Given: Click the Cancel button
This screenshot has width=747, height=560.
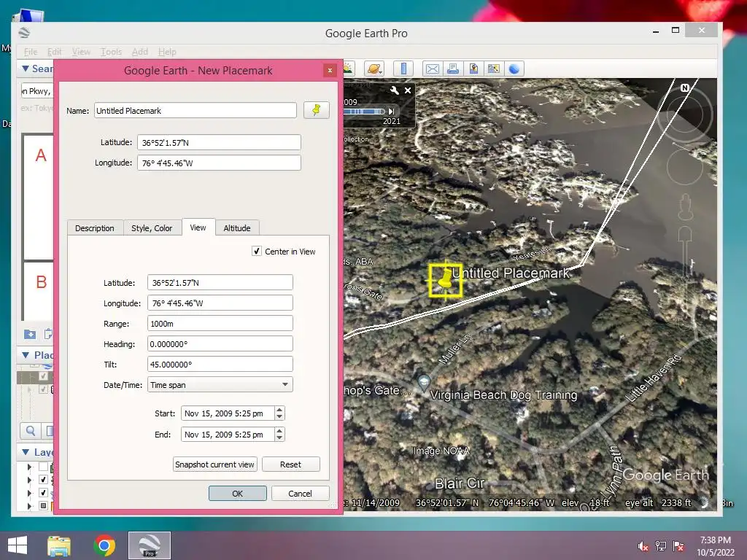Looking at the screenshot, I should point(300,494).
